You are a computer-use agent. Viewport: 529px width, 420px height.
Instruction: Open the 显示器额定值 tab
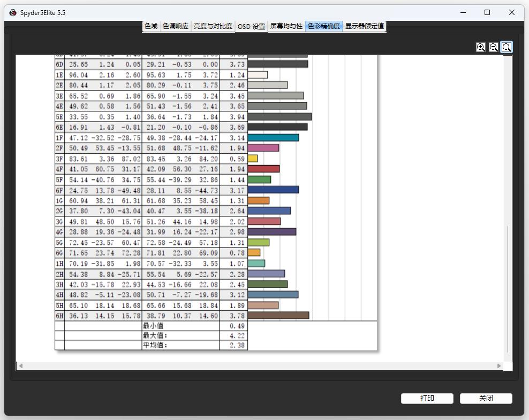[364, 26]
